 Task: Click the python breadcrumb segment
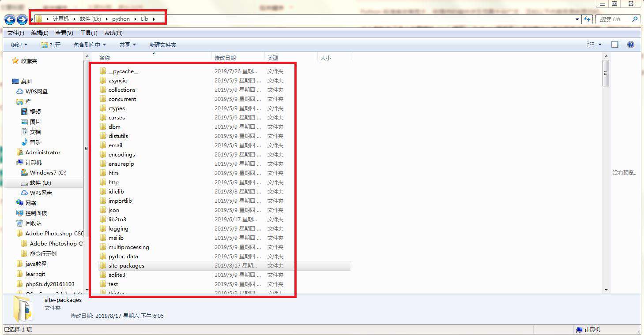pyautogui.click(x=121, y=19)
